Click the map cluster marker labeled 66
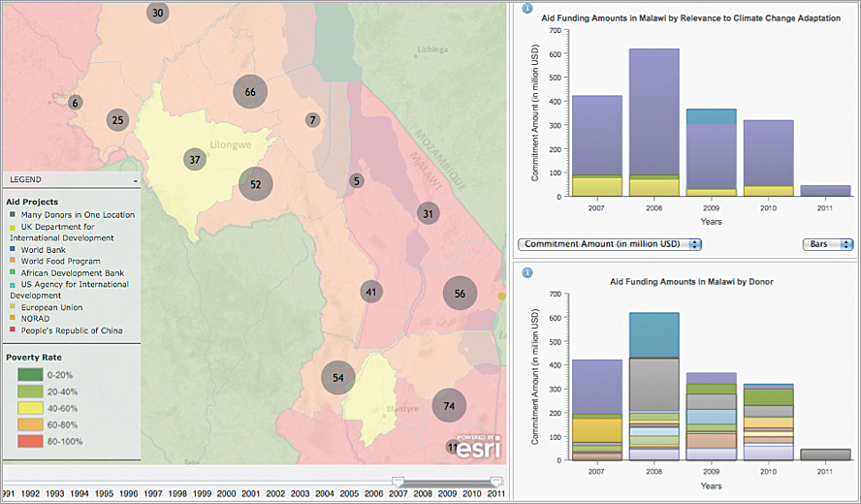This screenshot has width=861, height=504. coord(250,92)
